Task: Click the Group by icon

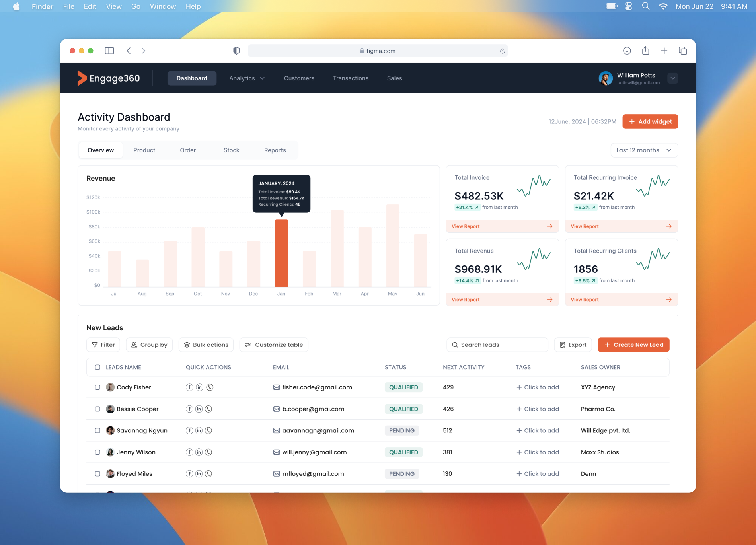Action: [134, 345]
